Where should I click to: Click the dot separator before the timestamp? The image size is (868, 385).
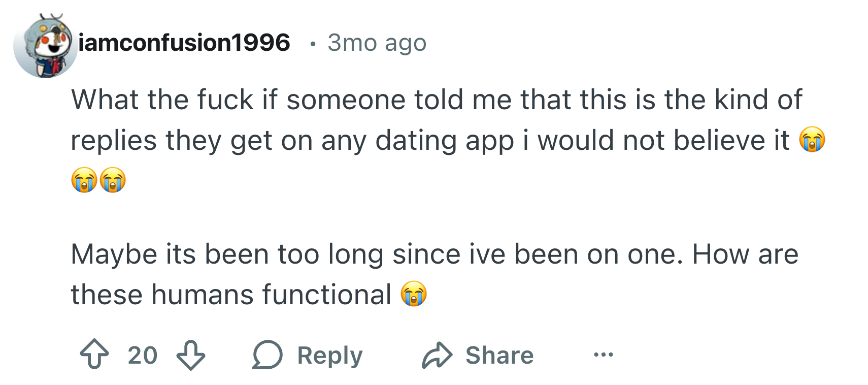click(x=313, y=44)
